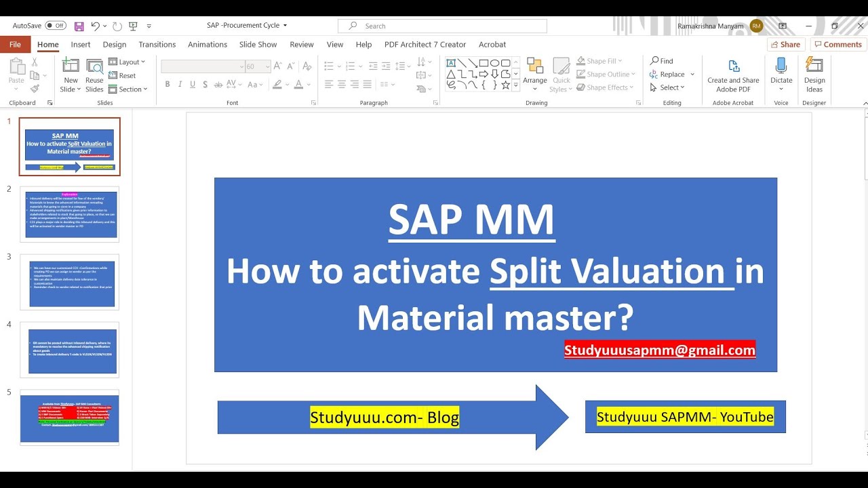Click the Share button

786,45
